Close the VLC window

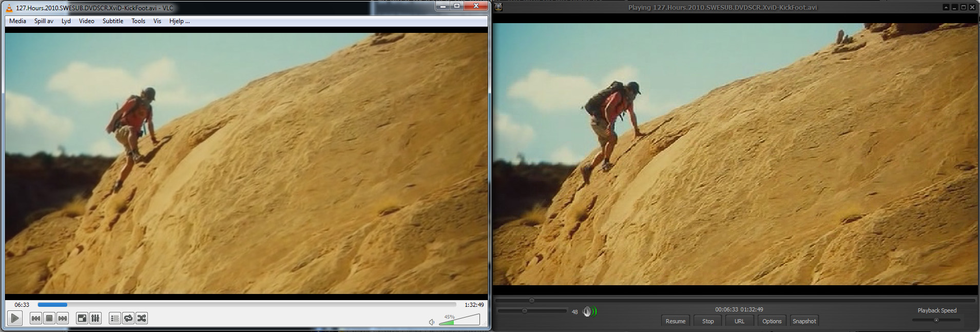point(476,6)
